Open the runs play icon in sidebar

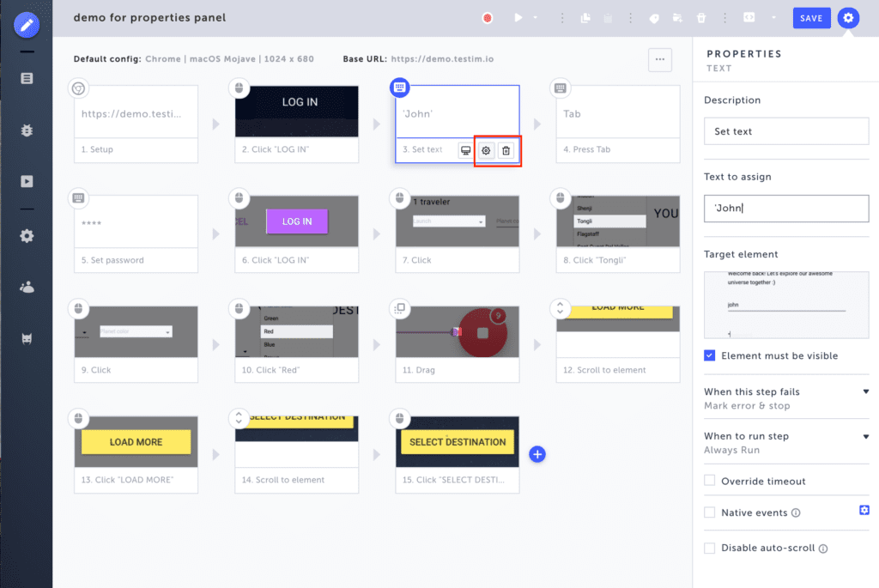[27, 182]
